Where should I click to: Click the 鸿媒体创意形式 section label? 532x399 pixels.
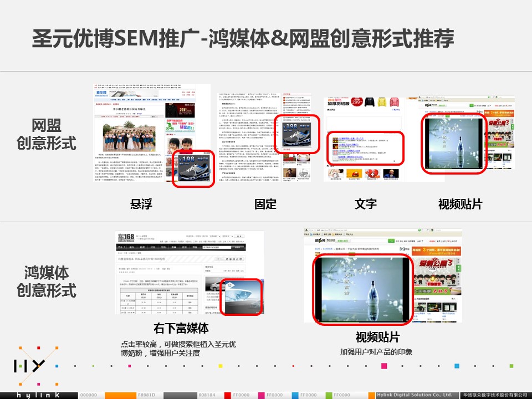pos(46,282)
